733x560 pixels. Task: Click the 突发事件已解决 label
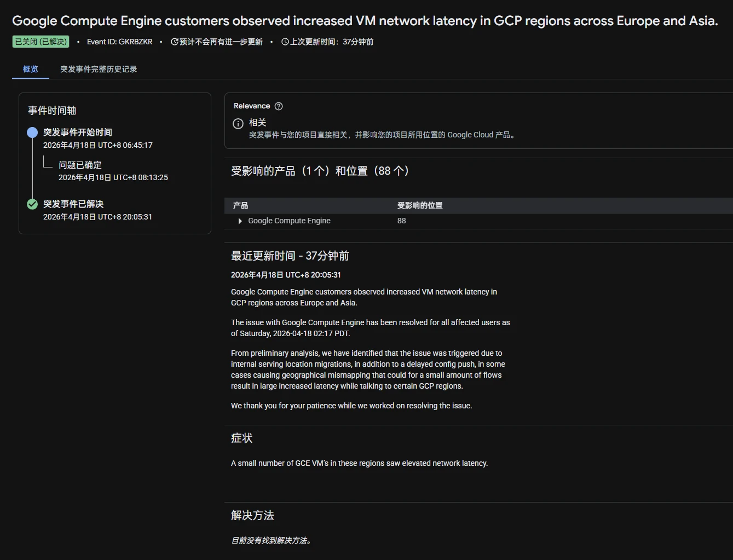[x=73, y=204]
